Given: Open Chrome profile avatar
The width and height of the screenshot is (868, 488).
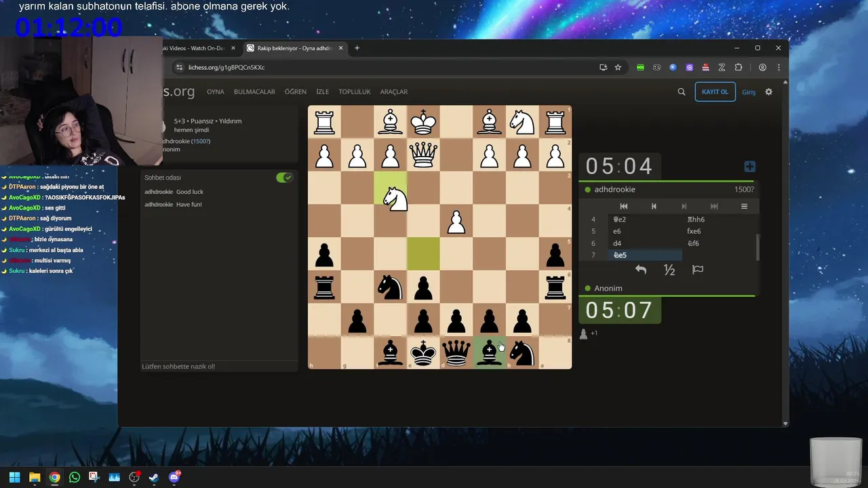Looking at the screenshot, I should pos(763,67).
